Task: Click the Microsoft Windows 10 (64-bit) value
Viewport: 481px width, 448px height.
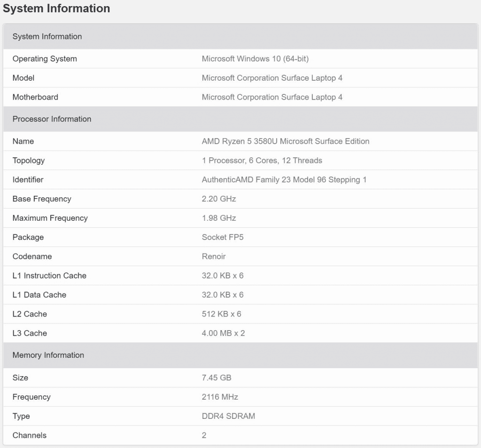Action: tap(255, 59)
